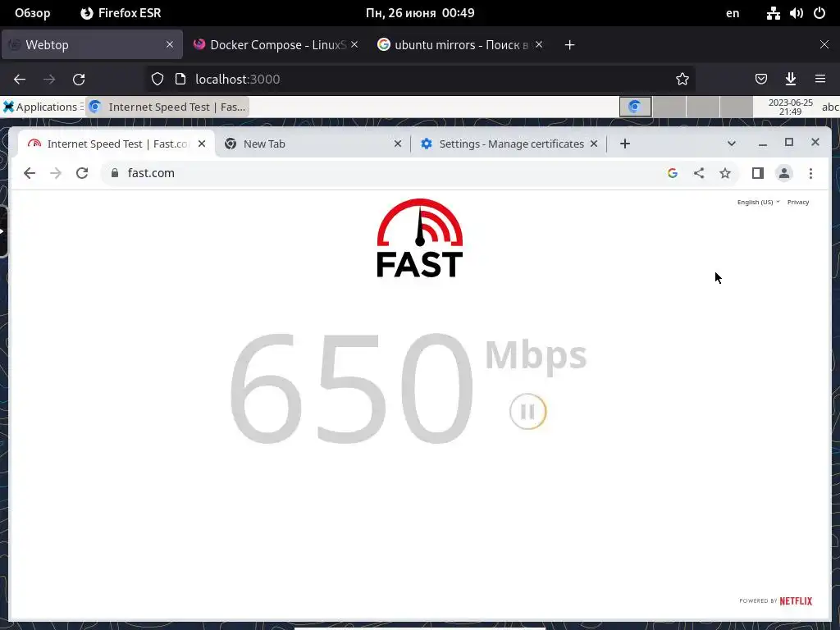840x630 pixels.
Task: Bookmark fast.com with the Chrome star icon
Action: 725,173
